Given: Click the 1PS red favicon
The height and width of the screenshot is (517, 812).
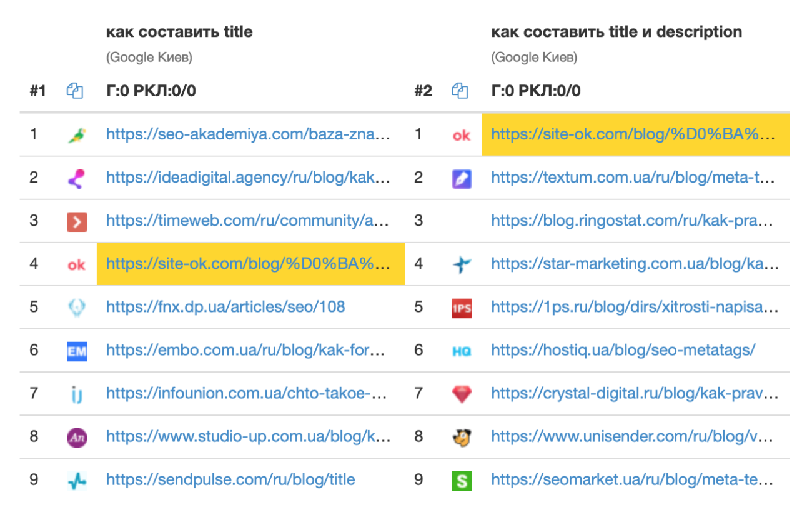Looking at the screenshot, I should [462, 308].
